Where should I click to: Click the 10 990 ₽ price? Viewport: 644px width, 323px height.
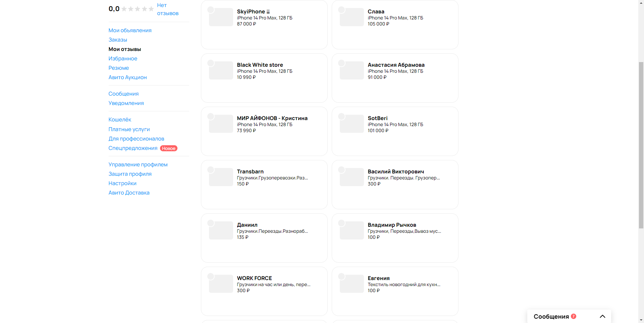246,77
